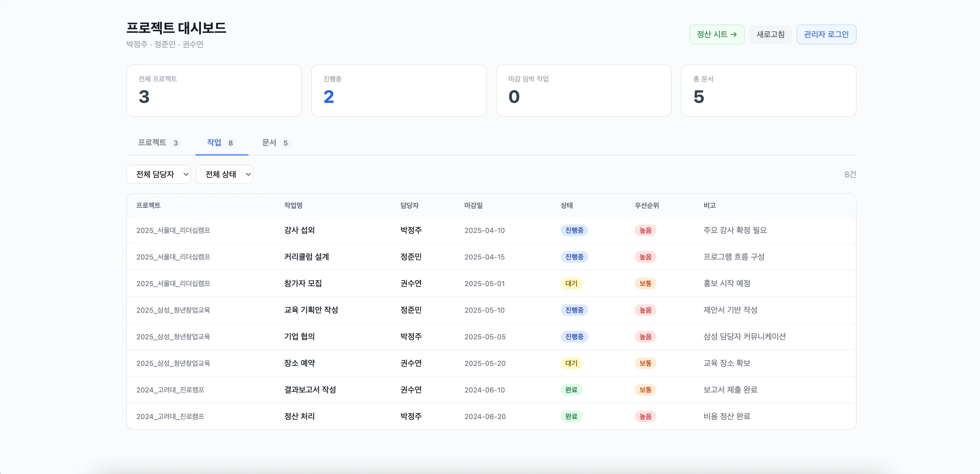The height and width of the screenshot is (474, 980).
Task: Select the 결과보고서 작성 task name
Action: [x=310, y=390]
